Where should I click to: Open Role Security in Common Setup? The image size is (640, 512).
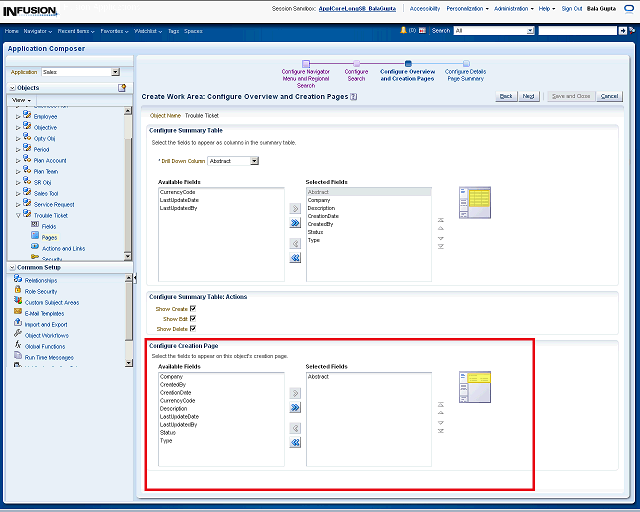point(41,291)
